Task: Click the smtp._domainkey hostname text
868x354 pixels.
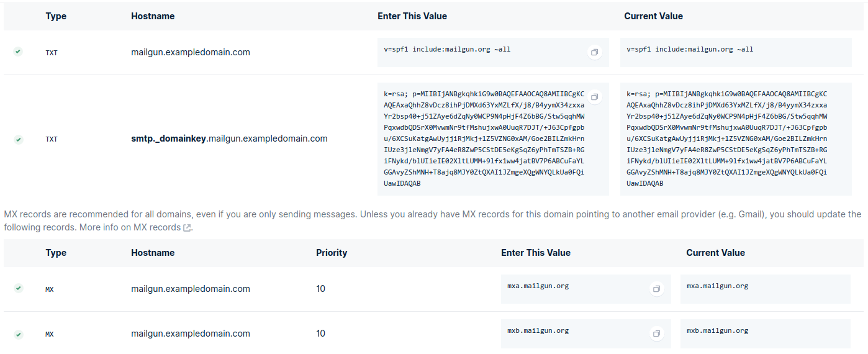Action: [229, 138]
